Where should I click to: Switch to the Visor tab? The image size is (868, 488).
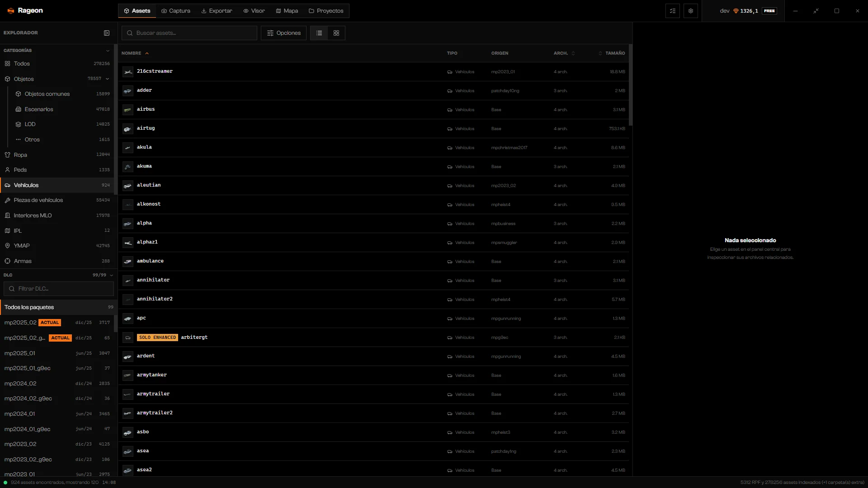pos(254,11)
